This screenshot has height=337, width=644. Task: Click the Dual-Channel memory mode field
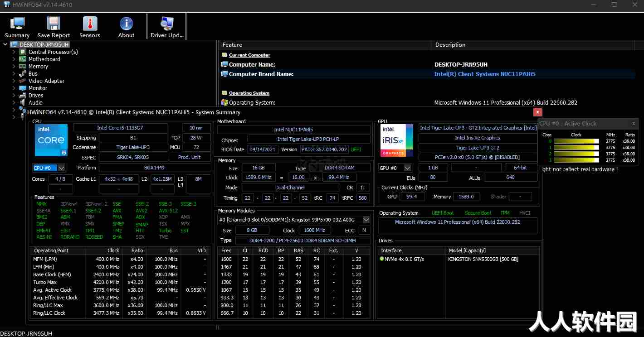[x=290, y=188]
